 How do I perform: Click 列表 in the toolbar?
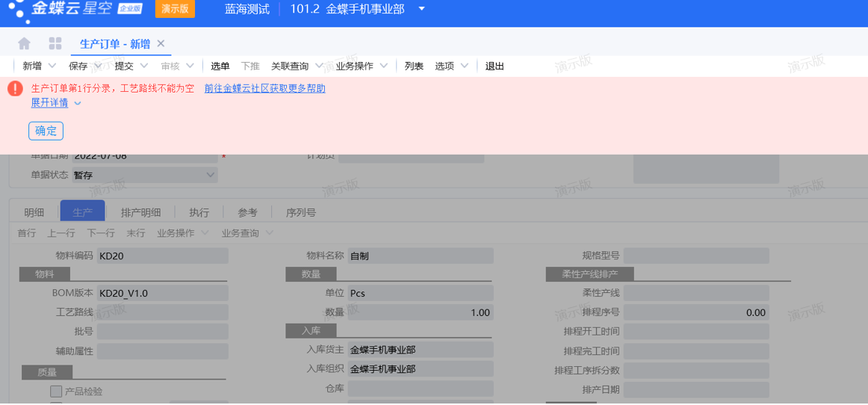coord(414,66)
